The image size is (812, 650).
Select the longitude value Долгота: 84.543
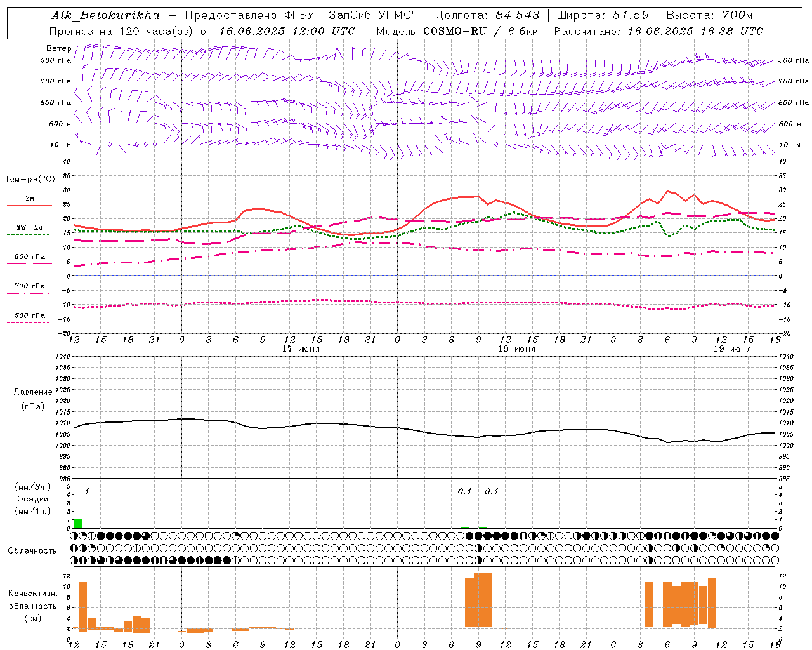coord(488,15)
